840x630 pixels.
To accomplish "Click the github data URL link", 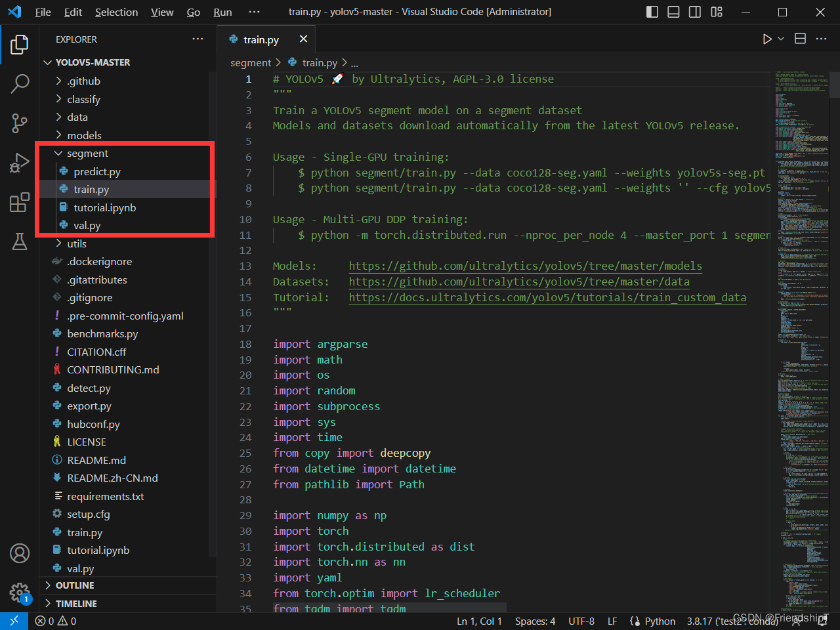I will (x=519, y=282).
